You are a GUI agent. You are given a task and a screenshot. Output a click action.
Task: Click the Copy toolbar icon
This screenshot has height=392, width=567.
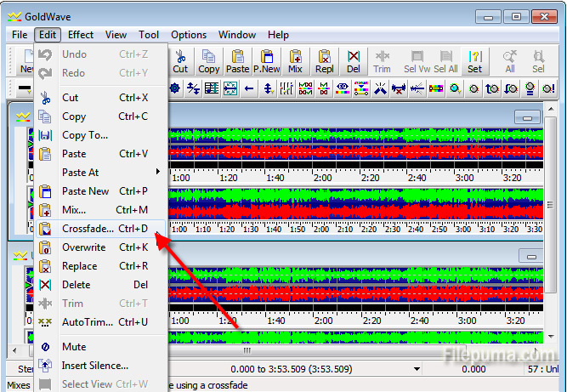pyautogui.click(x=208, y=60)
